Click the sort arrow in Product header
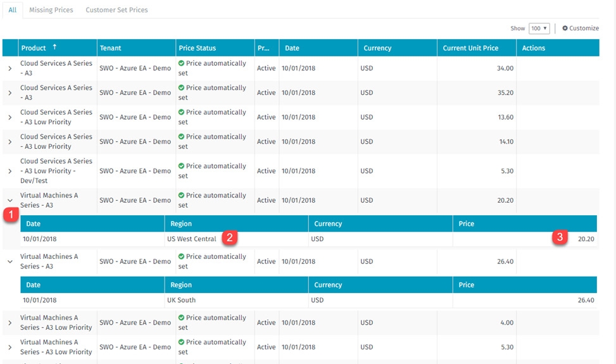616x364 pixels. pos(54,47)
